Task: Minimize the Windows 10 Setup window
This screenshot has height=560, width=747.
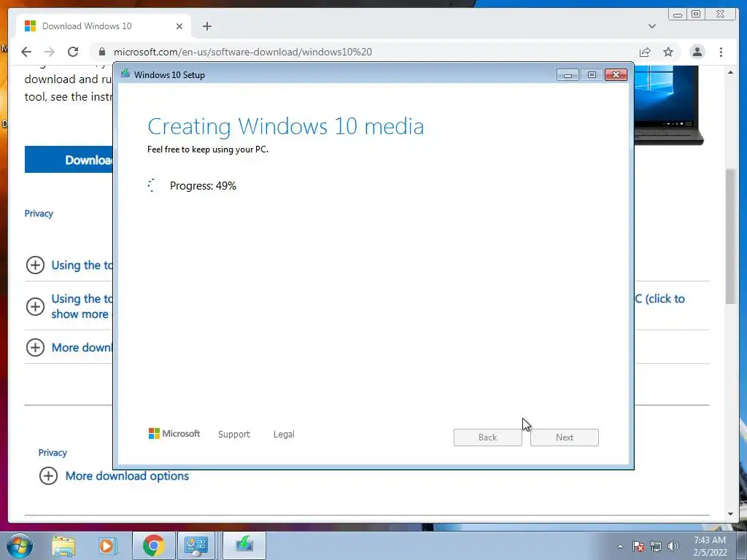Action: click(x=568, y=75)
